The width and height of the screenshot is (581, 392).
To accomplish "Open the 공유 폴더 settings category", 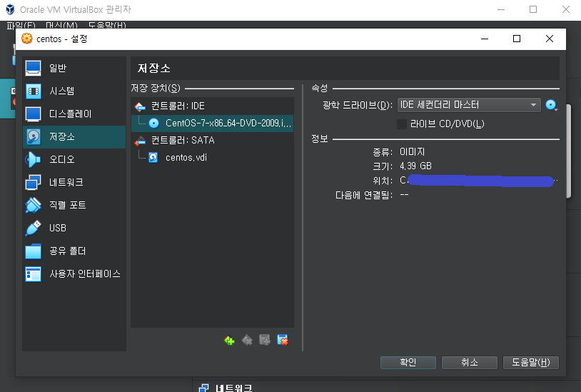I will [74, 251].
